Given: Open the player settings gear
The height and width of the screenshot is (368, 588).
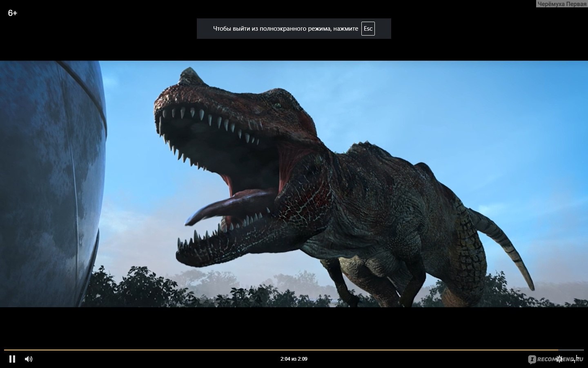Looking at the screenshot, I should (x=559, y=359).
